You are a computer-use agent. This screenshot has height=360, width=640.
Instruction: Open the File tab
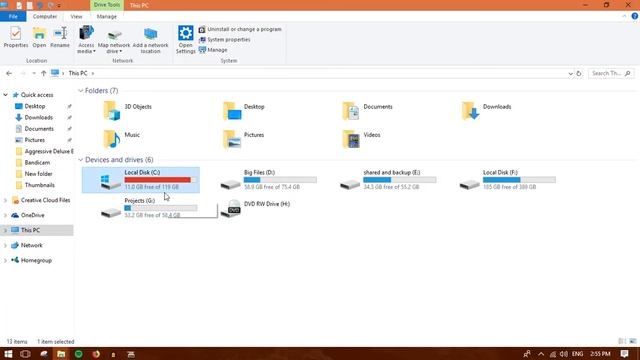(x=13, y=16)
